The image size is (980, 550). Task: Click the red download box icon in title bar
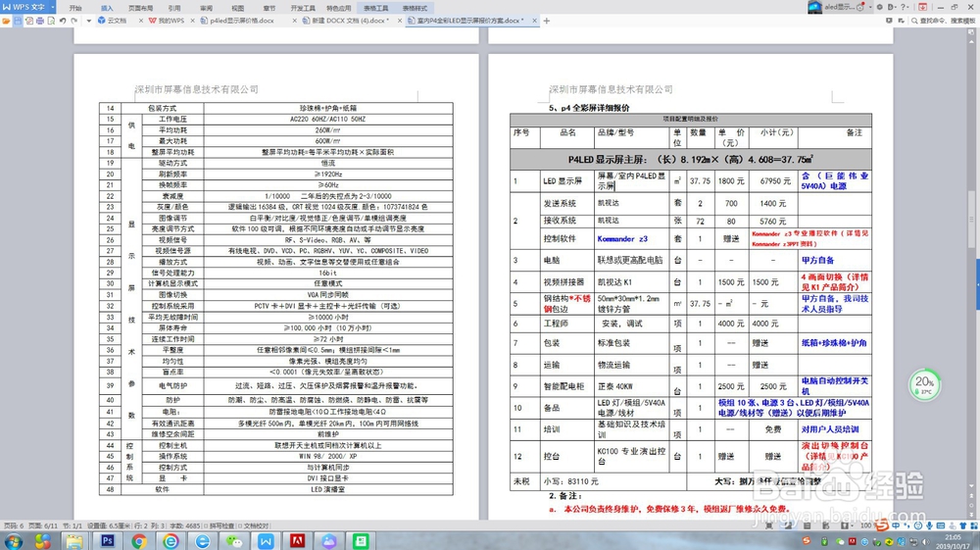pyautogui.click(x=922, y=8)
